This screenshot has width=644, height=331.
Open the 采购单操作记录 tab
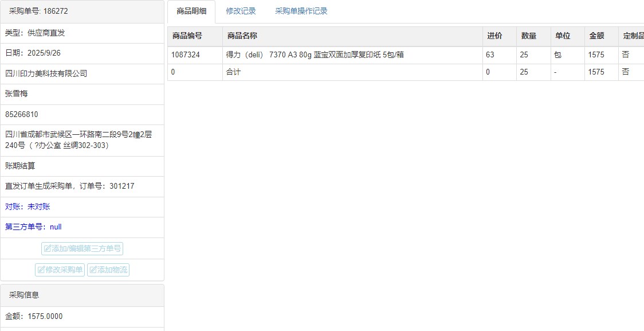point(301,11)
